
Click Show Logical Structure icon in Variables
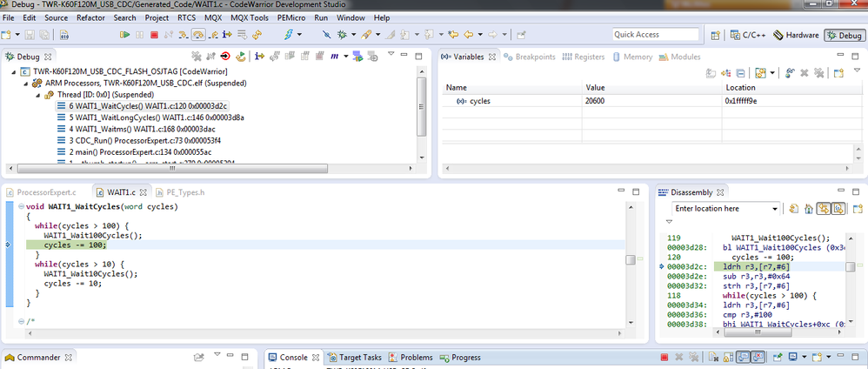(x=726, y=72)
